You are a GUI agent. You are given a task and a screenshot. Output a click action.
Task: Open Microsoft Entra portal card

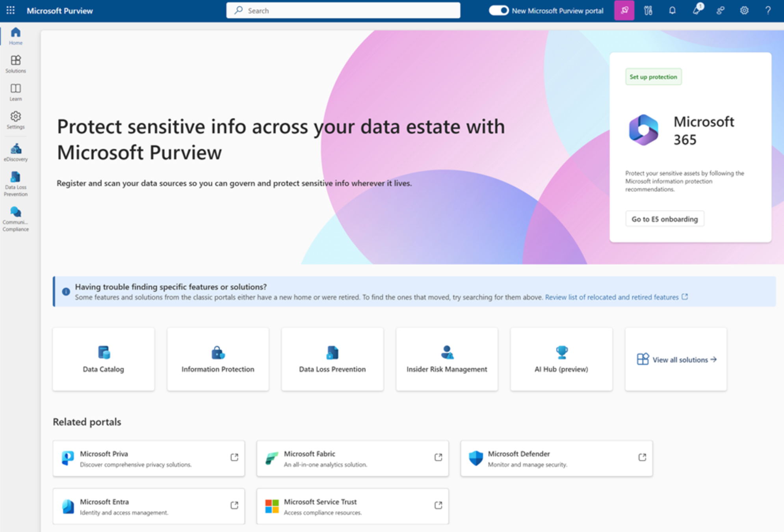click(x=149, y=506)
